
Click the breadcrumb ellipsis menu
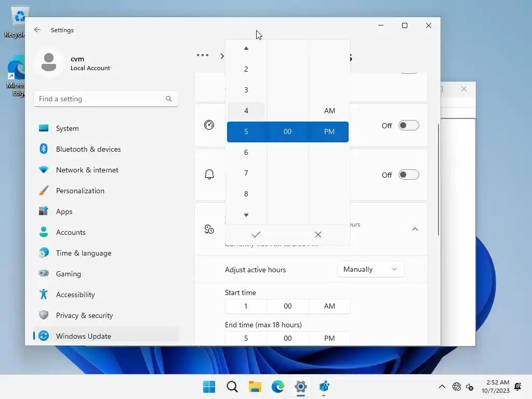point(203,55)
